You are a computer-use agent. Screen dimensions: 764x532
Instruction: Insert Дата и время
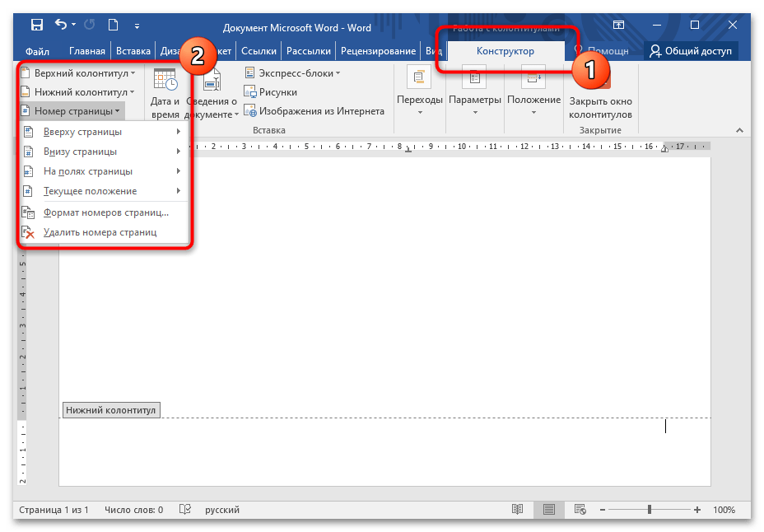[x=165, y=94]
